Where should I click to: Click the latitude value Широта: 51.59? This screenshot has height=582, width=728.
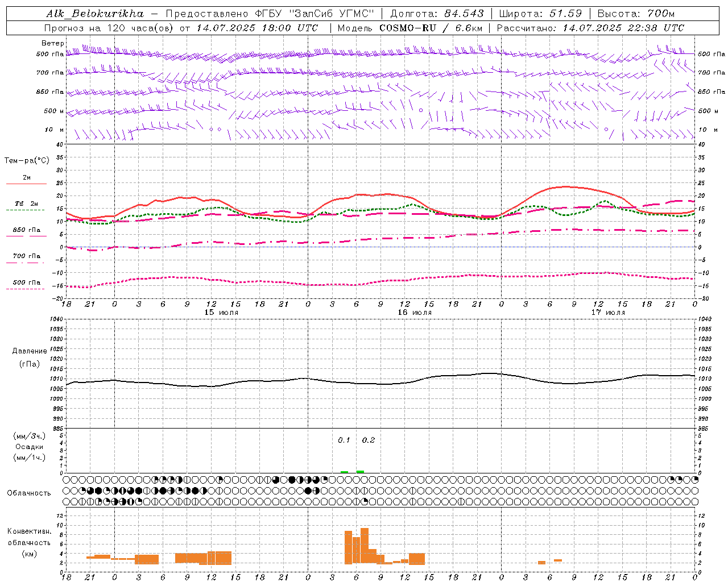[540, 14]
